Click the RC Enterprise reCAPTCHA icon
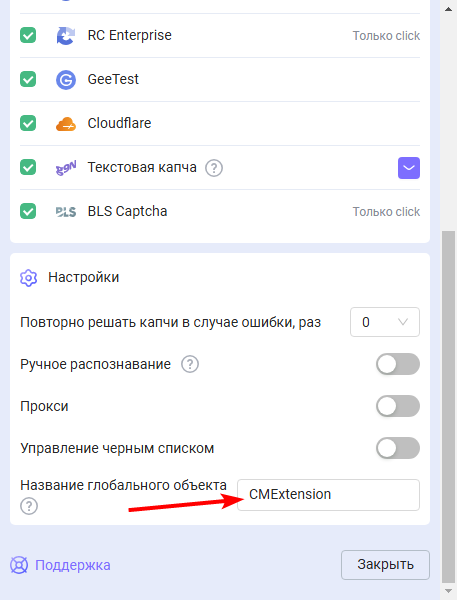The height and width of the screenshot is (600, 457). [x=66, y=36]
